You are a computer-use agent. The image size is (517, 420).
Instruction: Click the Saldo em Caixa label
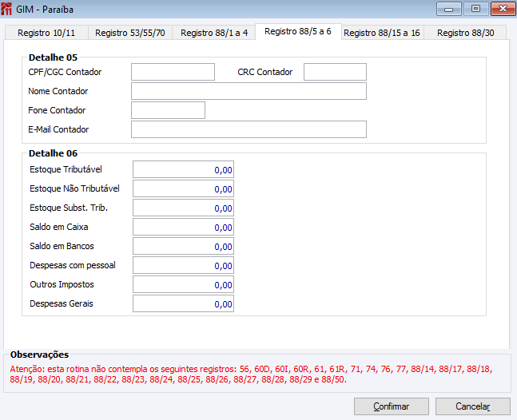[x=59, y=227]
